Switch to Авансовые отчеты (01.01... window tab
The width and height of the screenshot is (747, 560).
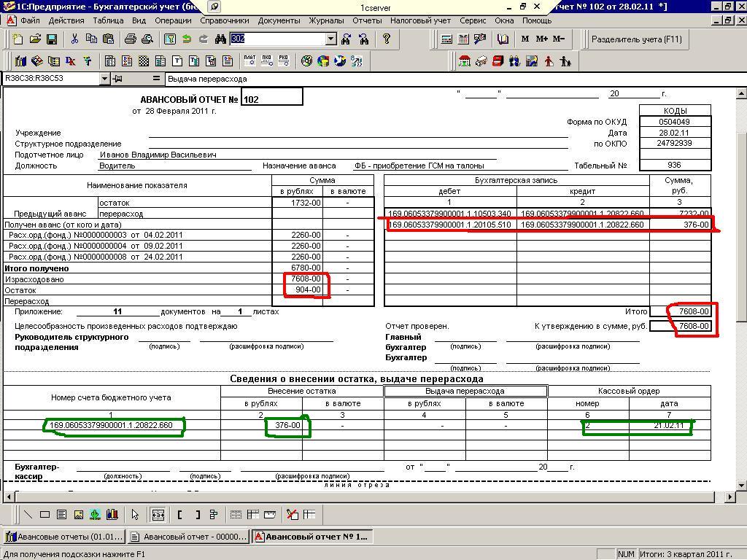point(63,537)
